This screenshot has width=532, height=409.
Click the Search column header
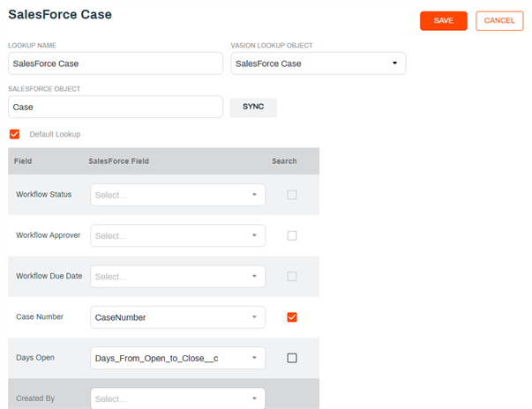pyautogui.click(x=284, y=161)
